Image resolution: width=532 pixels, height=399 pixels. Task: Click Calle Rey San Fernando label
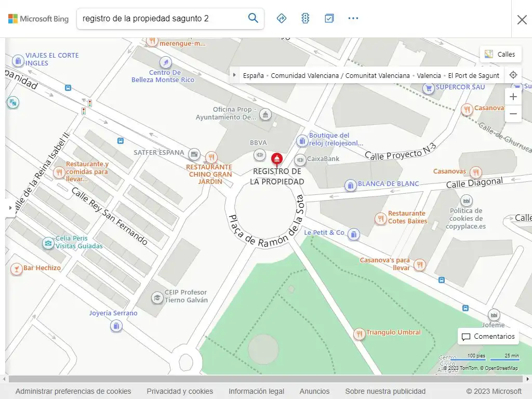pyautogui.click(x=110, y=216)
